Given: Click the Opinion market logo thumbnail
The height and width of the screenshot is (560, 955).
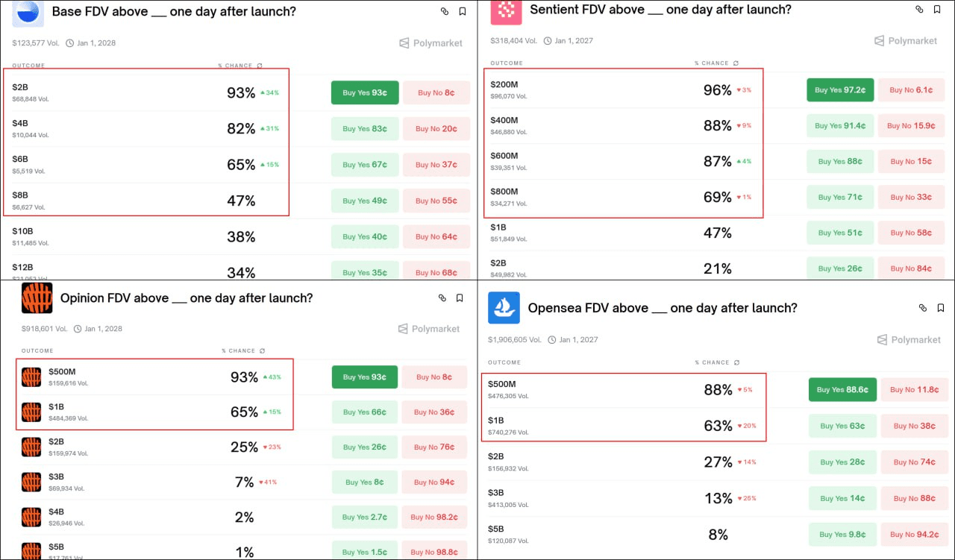Looking at the screenshot, I should point(37,298).
